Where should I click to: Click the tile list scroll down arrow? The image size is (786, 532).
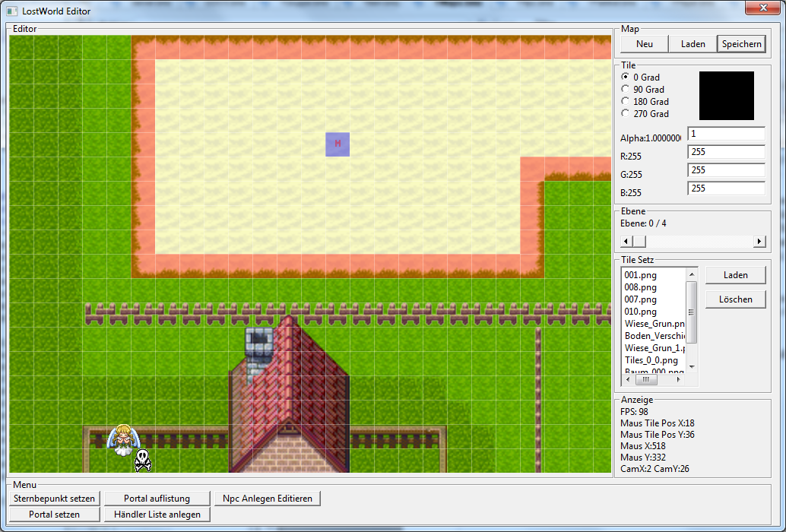pos(691,367)
